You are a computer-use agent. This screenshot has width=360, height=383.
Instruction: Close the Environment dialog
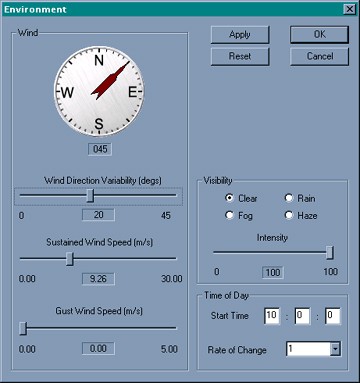[x=349, y=9]
